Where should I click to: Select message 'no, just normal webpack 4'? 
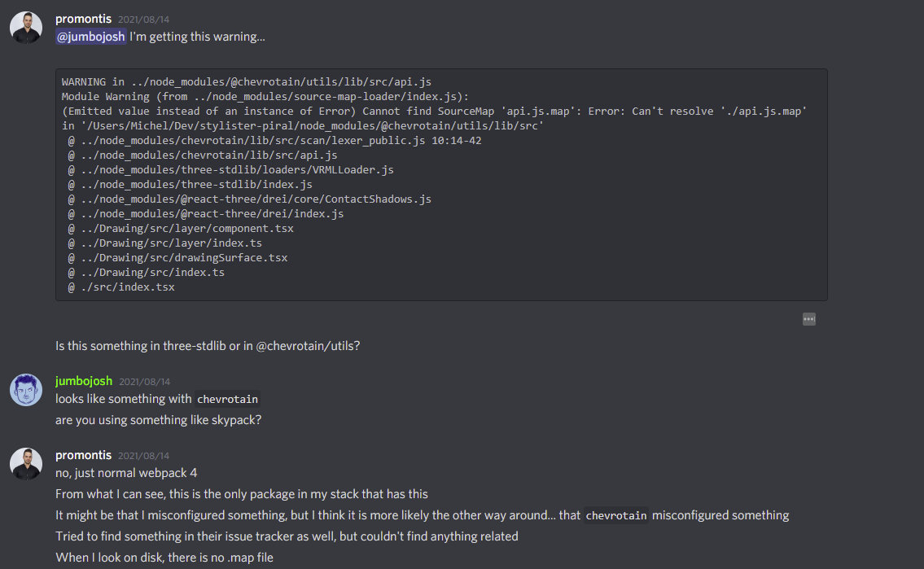pyautogui.click(x=126, y=473)
